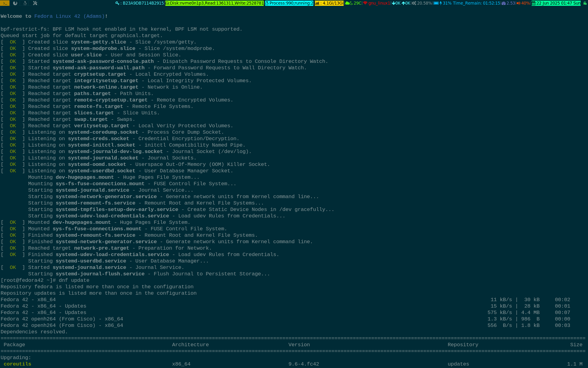Click the memory usage 4.1Gi/13Gi indicator
The height and width of the screenshot is (368, 588).
click(x=329, y=3)
